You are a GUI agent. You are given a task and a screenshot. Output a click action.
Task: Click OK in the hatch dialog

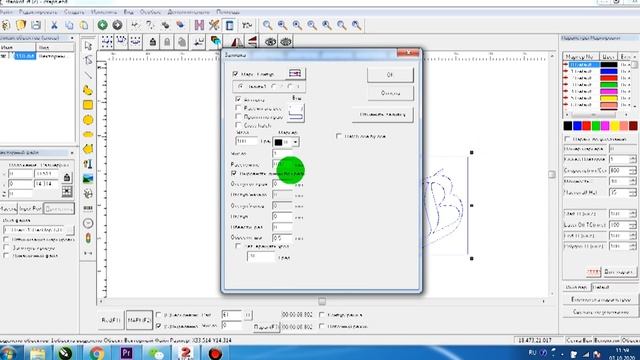[x=390, y=75]
